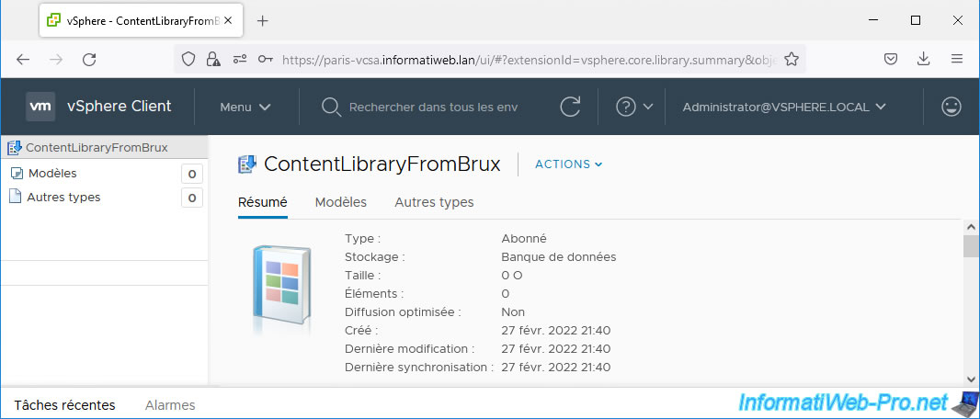The image size is (980, 419).
Task: Select ContentLibraryFromBrux in the left navigator
Action: tap(97, 148)
